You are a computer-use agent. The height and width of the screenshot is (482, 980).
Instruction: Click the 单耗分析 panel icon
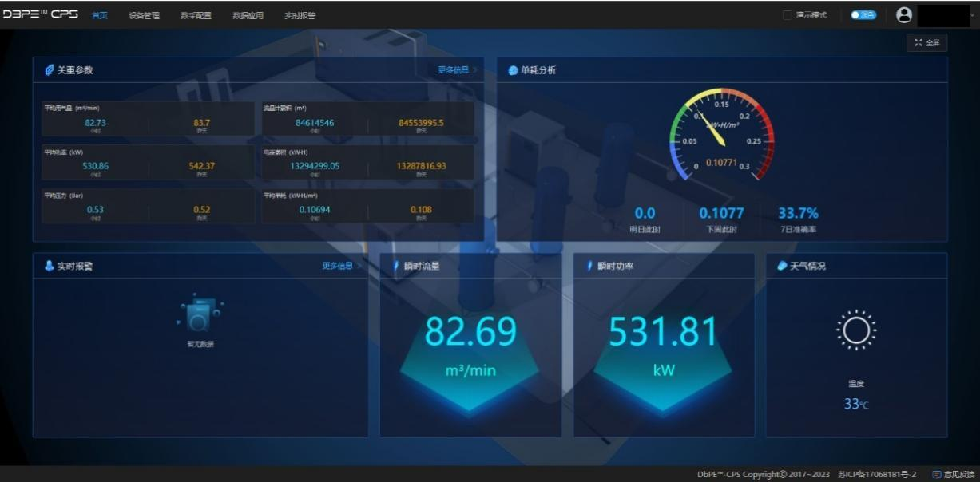coord(514,70)
